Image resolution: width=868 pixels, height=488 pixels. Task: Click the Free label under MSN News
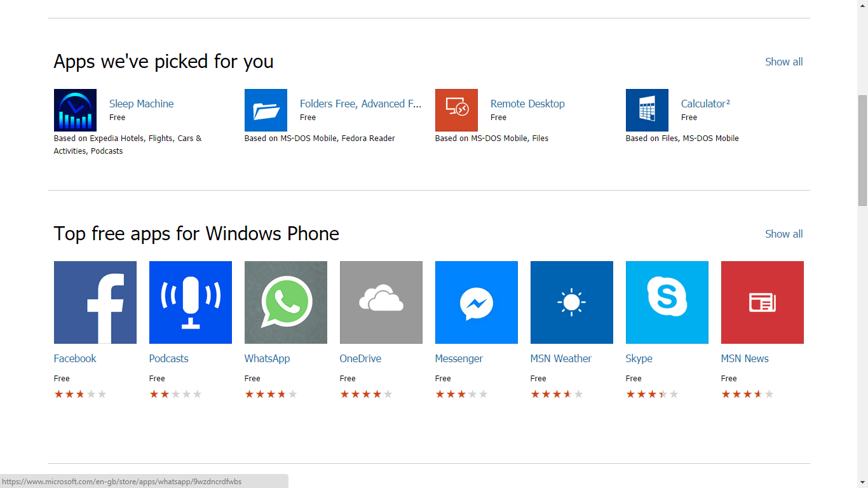pyautogui.click(x=729, y=379)
